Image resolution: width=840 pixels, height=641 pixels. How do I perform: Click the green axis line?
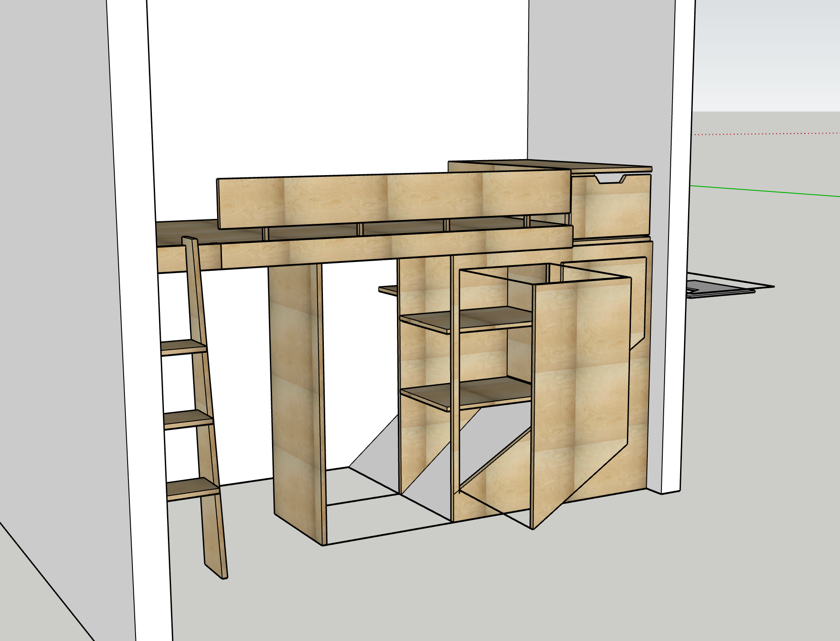point(765,191)
